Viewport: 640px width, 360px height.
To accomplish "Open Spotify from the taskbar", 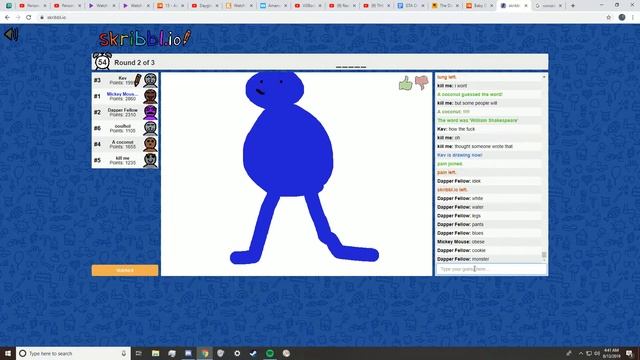I will pos(270,353).
